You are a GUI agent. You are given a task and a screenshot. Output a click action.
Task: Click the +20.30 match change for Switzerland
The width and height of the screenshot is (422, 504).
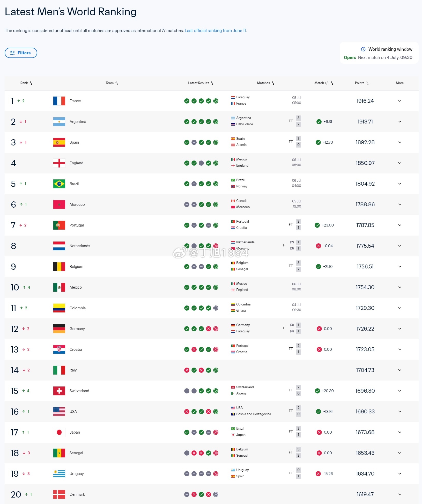[328, 391]
